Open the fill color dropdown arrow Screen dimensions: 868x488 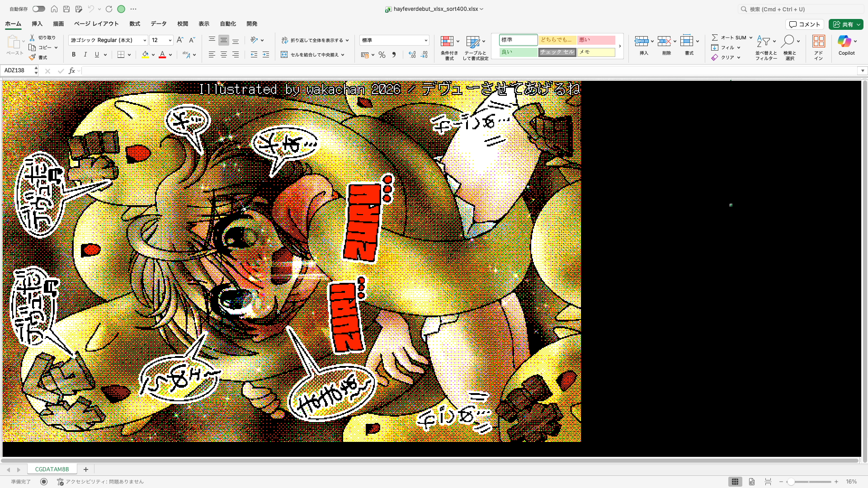(x=153, y=55)
